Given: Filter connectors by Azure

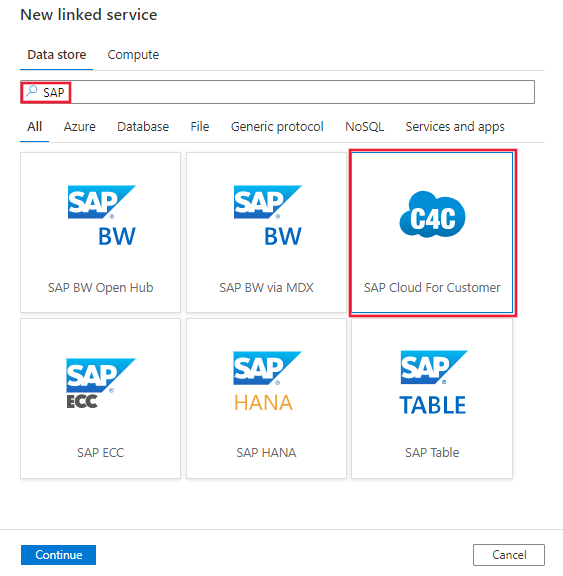Looking at the screenshot, I should [x=79, y=127].
